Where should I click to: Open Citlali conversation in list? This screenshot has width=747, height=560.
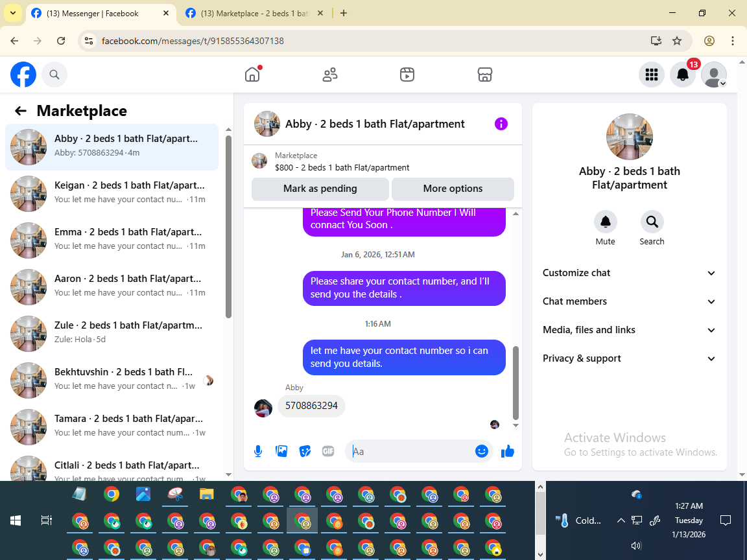(x=112, y=467)
